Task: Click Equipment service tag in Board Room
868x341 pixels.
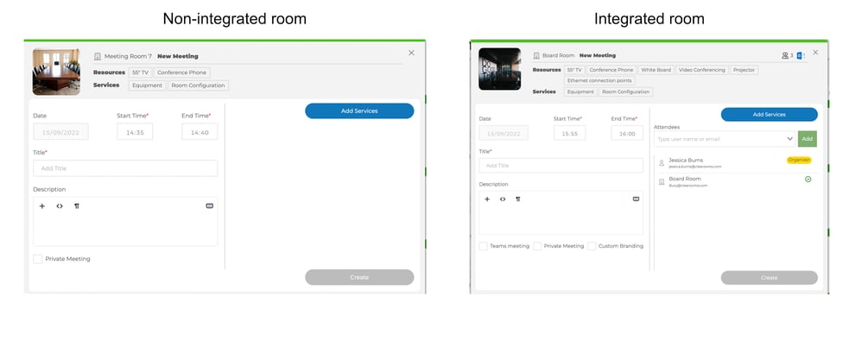Action: 580,92
